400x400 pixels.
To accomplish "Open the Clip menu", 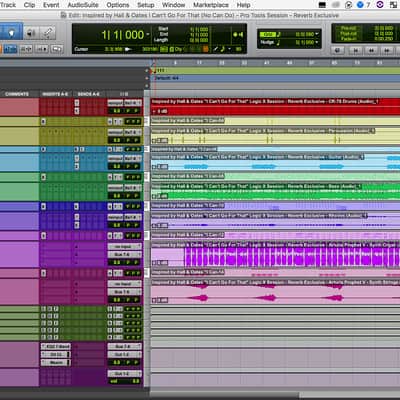I will click(x=29, y=5).
